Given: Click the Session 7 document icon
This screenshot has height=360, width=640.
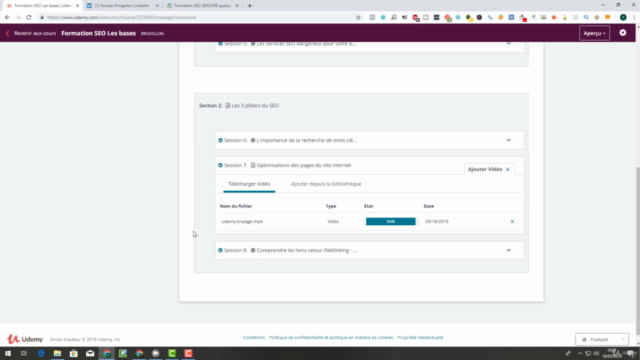Looking at the screenshot, I should click(253, 165).
